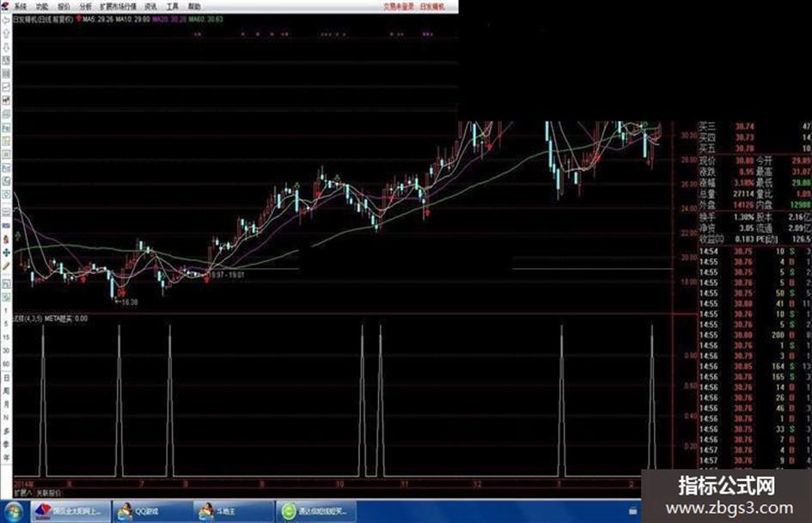Click the 买五 30.70 bid row
Image resolution: width=812 pixels, height=523 pixels.
[x=754, y=148]
